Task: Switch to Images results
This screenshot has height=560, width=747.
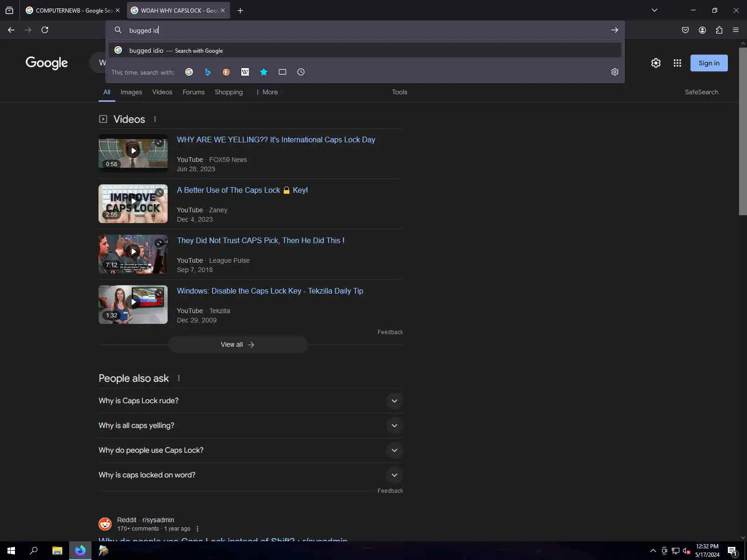Action: pyautogui.click(x=131, y=92)
